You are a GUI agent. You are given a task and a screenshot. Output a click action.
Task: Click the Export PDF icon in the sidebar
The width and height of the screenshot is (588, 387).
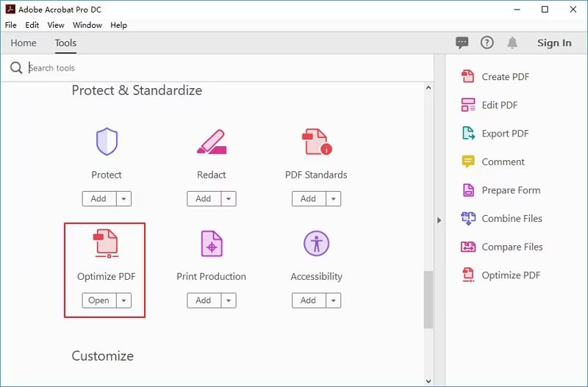pyautogui.click(x=468, y=134)
